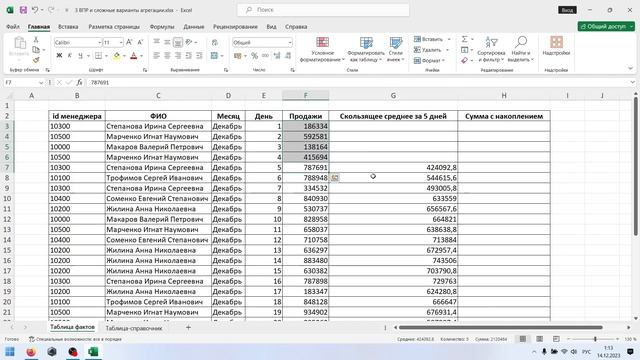Click the Clear eraser icon
Screen dimensions: 640x360
465,60
